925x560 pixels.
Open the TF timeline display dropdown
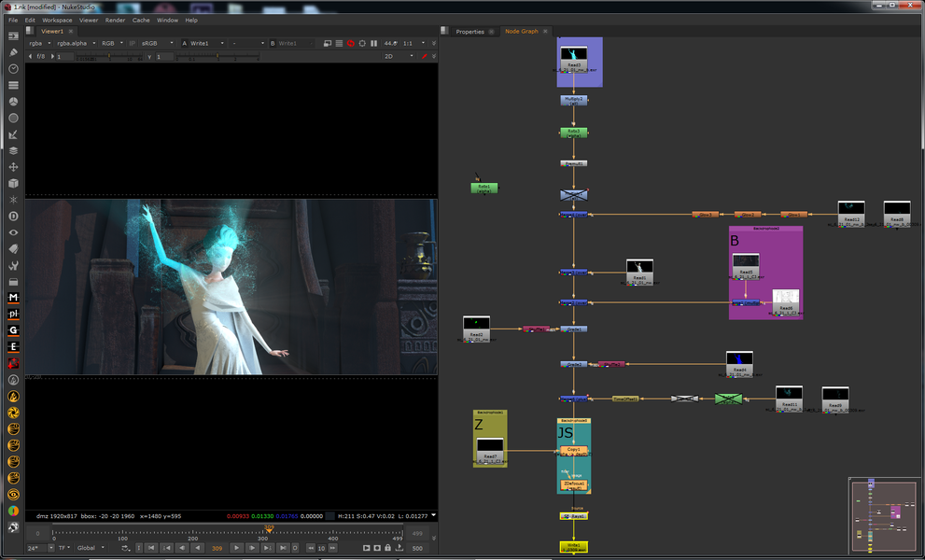64,548
